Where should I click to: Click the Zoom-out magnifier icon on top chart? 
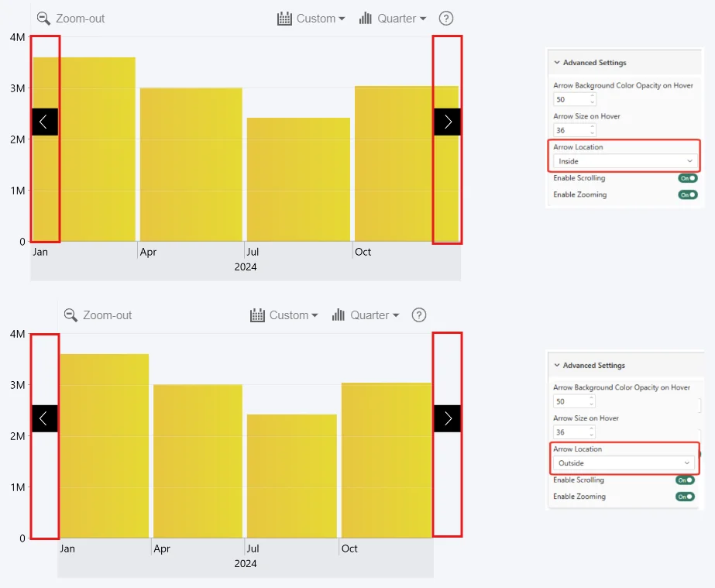coord(44,19)
